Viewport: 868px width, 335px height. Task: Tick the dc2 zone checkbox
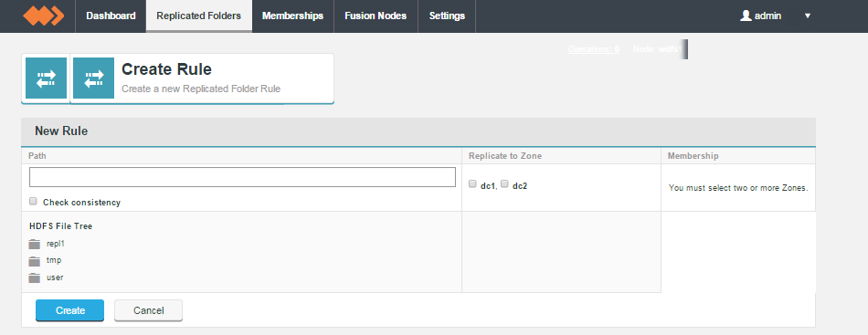(505, 184)
